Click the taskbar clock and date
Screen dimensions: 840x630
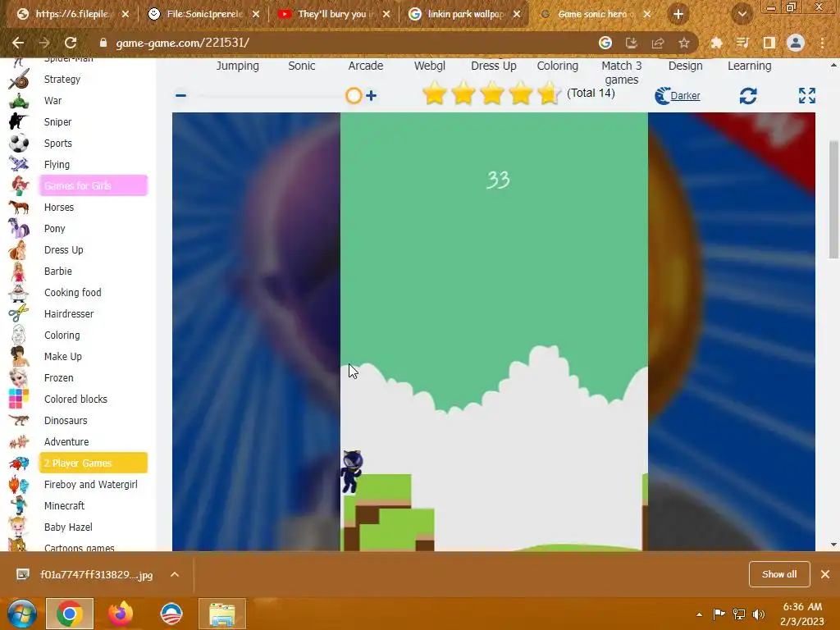802,614
